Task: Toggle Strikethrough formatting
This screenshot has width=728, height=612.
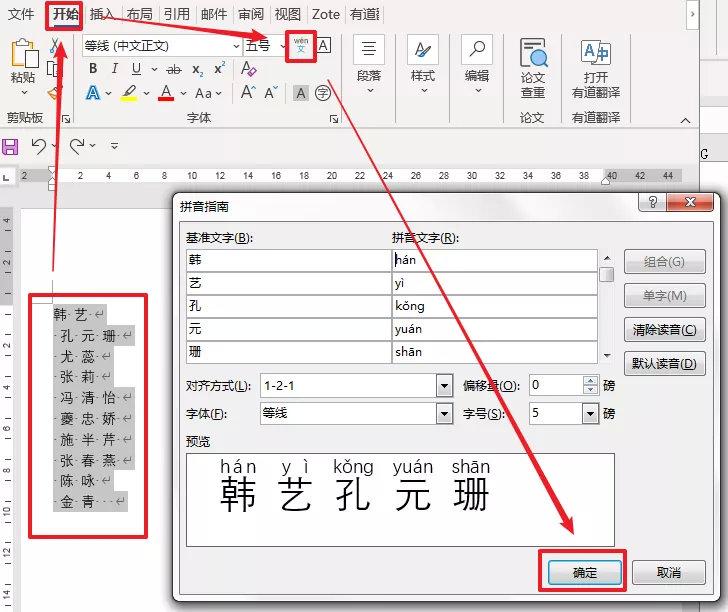Action: (174, 70)
